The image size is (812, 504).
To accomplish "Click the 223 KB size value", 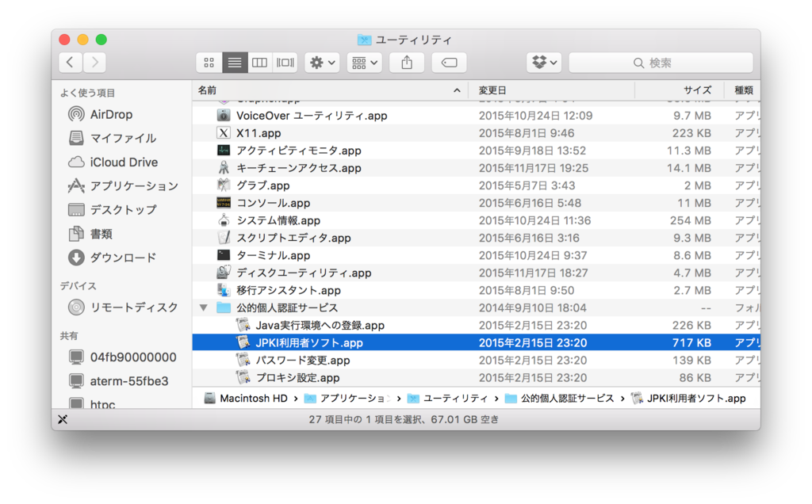I will tap(691, 133).
